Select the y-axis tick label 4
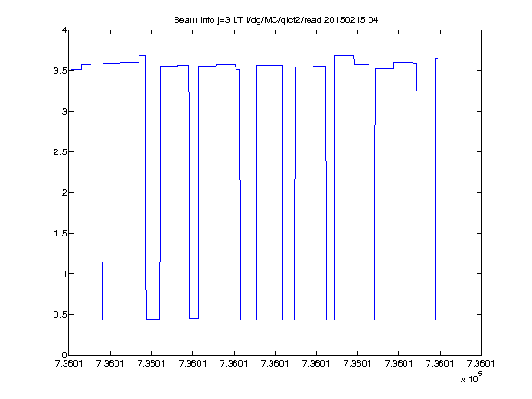 pyautogui.click(x=64, y=30)
